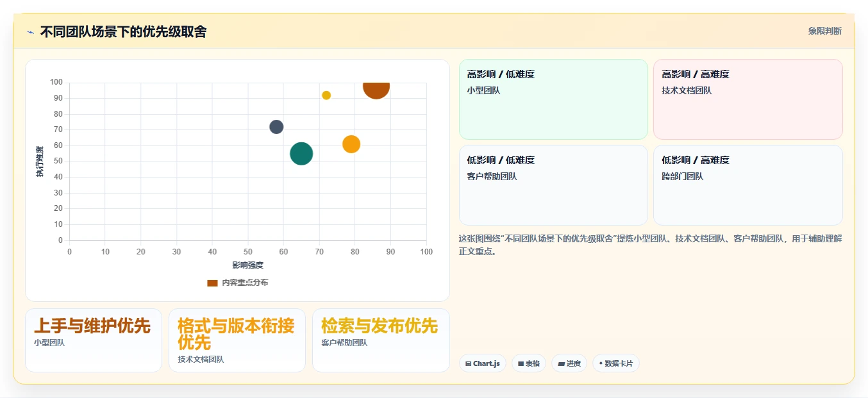The image size is (868, 398).
Task: Click the 跨部门团队 text
Action: pyautogui.click(x=682, y=176)
